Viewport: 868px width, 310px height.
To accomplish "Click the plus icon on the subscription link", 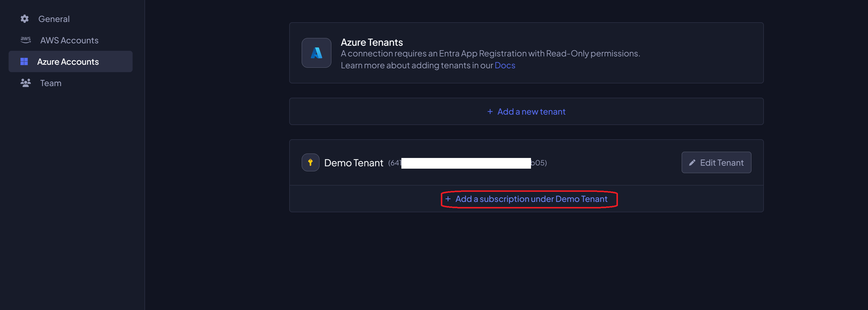I will [x=448, y=199].
